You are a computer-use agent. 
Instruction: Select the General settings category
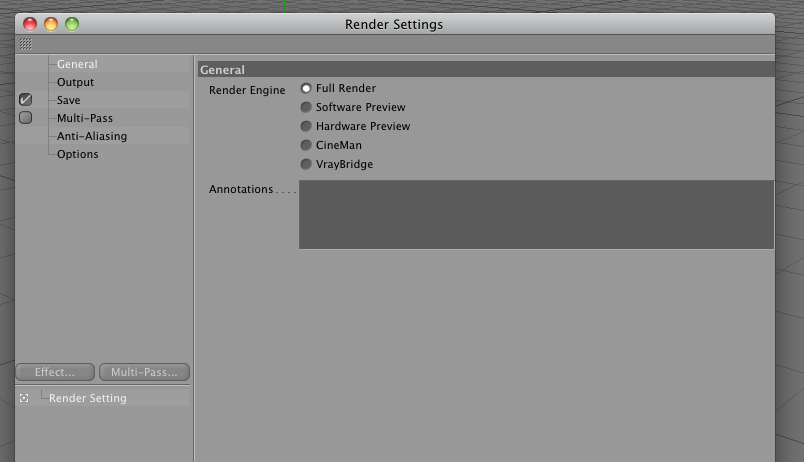[77, 64]
